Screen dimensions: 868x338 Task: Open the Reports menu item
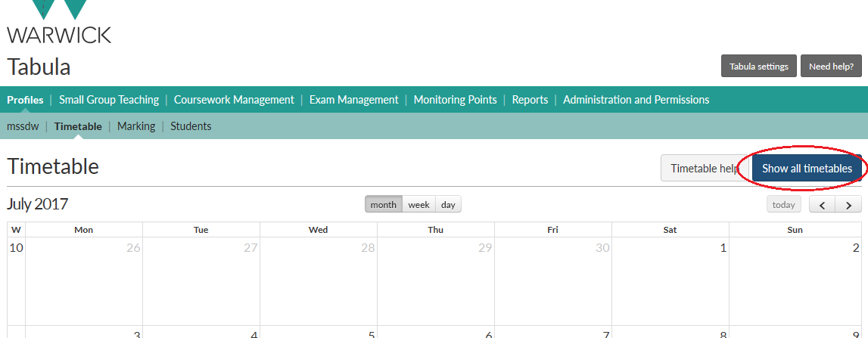click(530, 100)
